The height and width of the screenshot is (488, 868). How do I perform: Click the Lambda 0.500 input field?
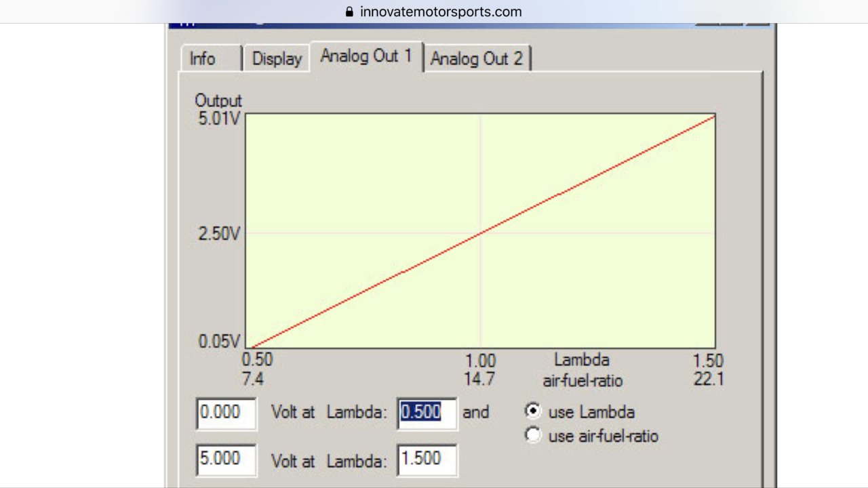point(427,413)
